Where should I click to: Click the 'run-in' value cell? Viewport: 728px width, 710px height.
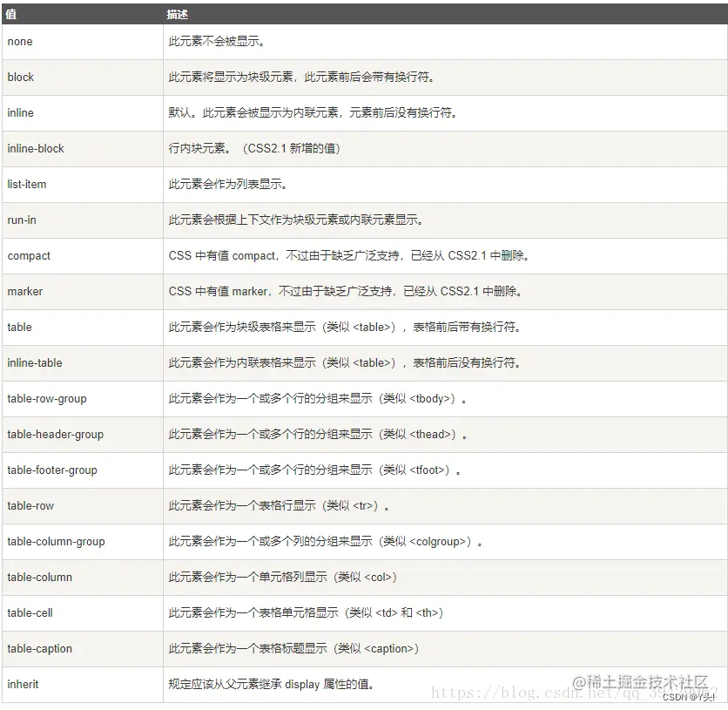coord(83,220)
